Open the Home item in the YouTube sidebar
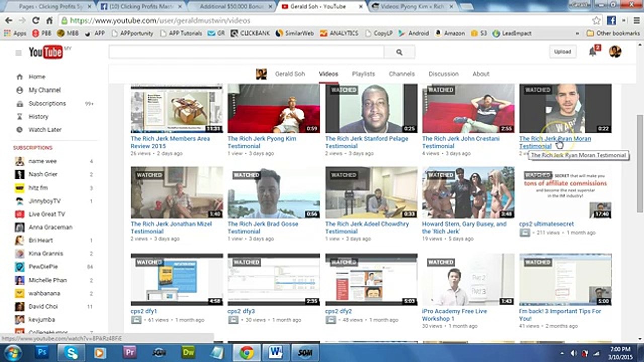644x362 pixels. coord(37,77)
